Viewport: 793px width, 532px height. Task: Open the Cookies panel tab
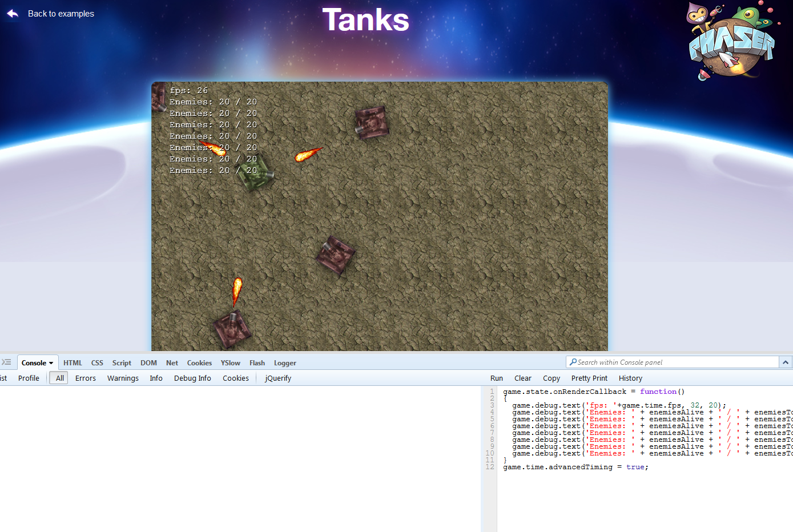199,363
